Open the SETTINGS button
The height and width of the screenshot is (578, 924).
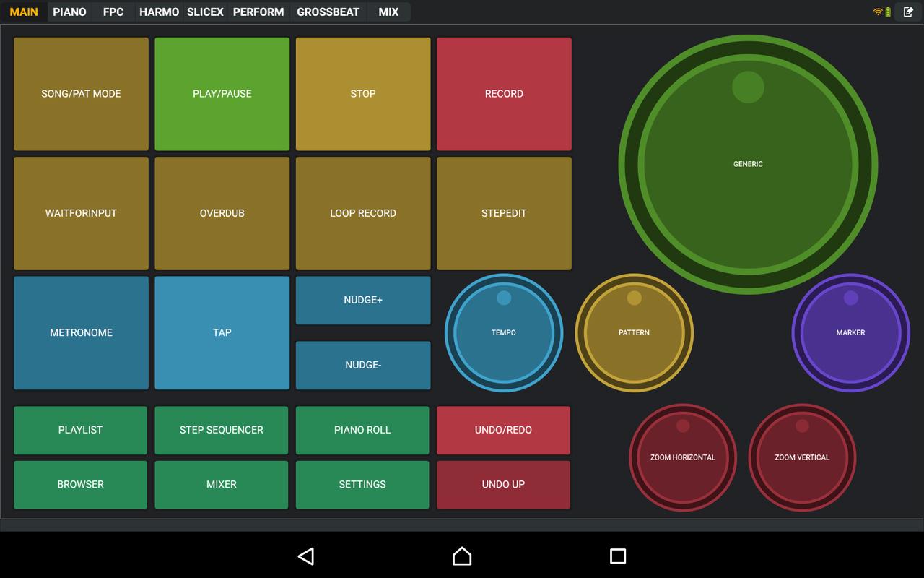point(362,484)
